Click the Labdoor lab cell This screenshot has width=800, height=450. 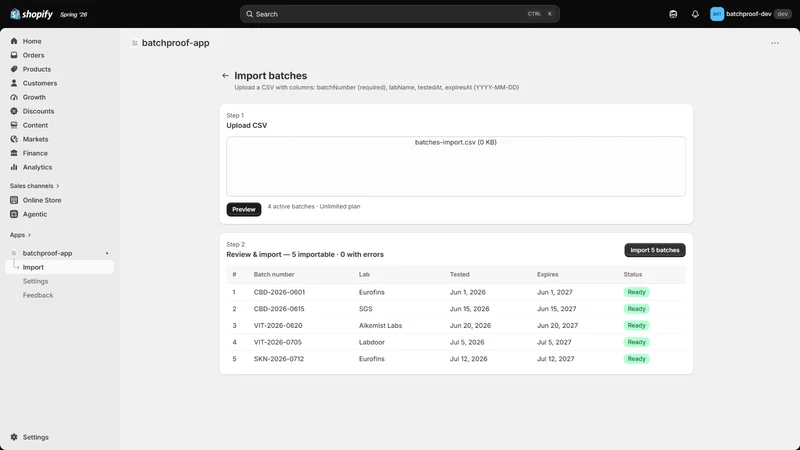click(371, 342)
